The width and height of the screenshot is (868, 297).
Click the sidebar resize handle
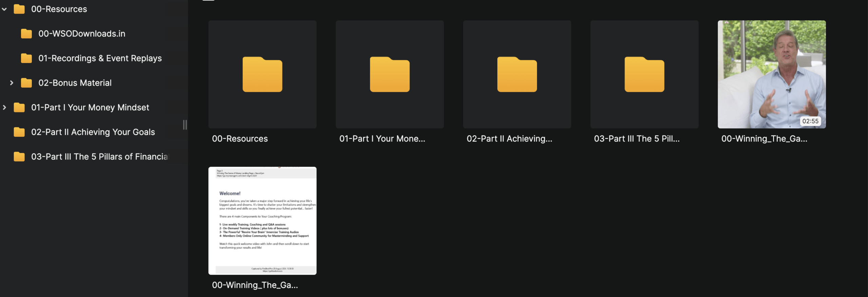(x=185, y=125)
